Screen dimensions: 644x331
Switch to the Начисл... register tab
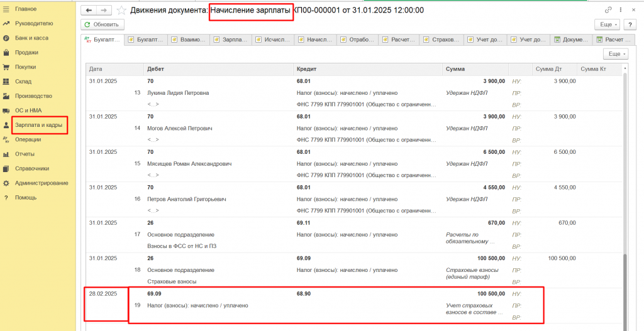pyautogui.click(x=316, y=40)
